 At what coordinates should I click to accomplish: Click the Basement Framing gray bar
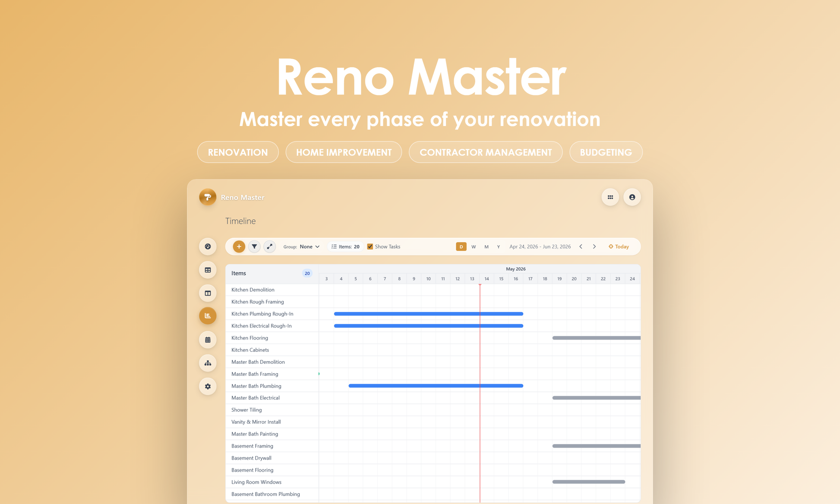pos(596,446)
